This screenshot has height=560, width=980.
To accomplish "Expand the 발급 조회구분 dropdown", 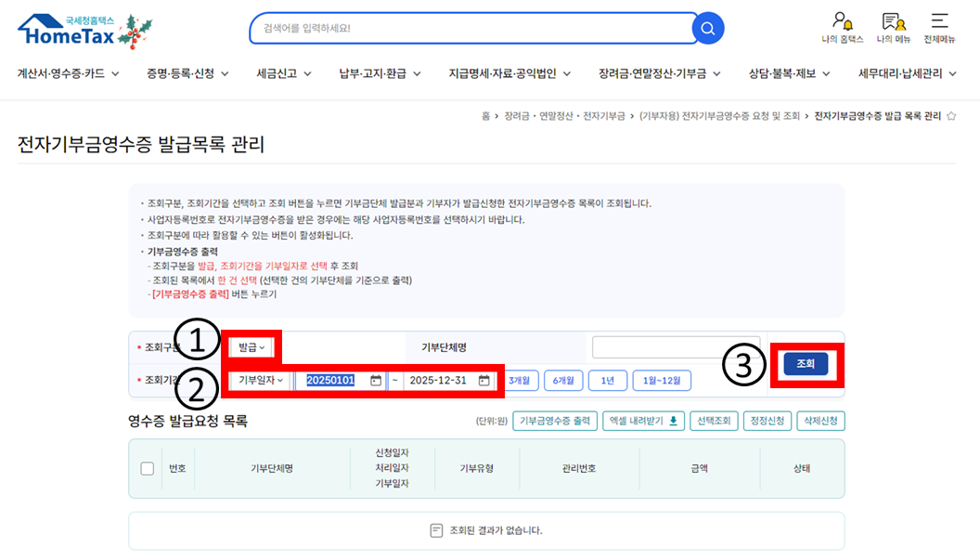I will 251,347.
